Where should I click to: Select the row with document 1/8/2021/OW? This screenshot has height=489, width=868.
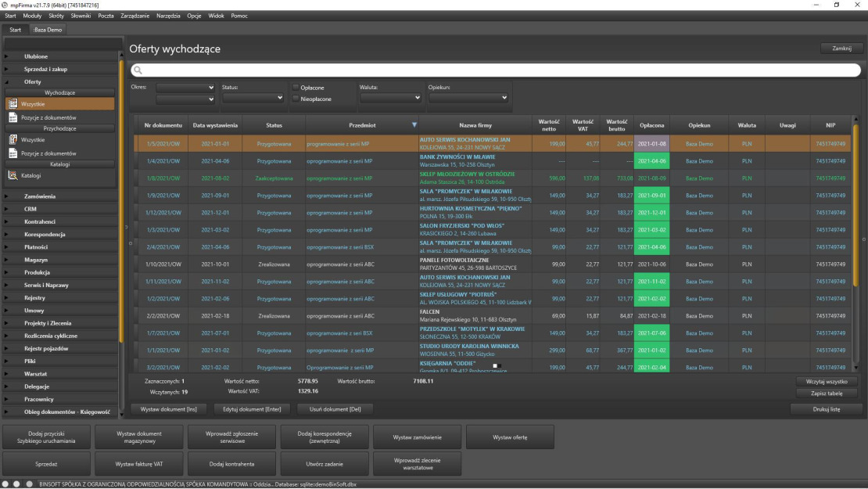point(493,178)
